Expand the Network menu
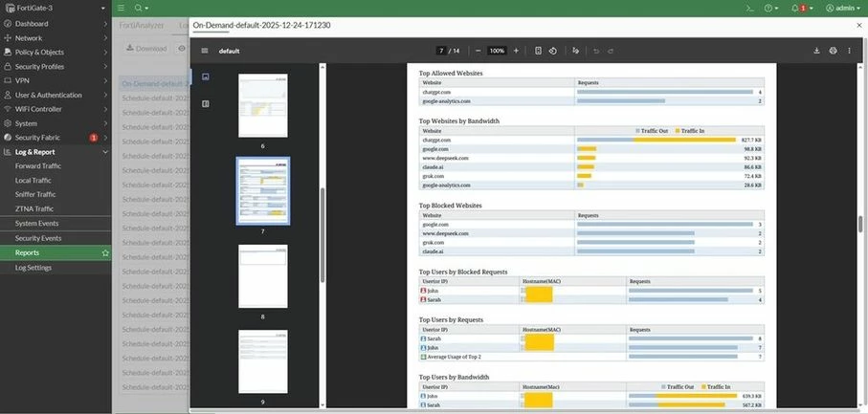This screenshot has height=414, width=868. [x=56, y=38]
